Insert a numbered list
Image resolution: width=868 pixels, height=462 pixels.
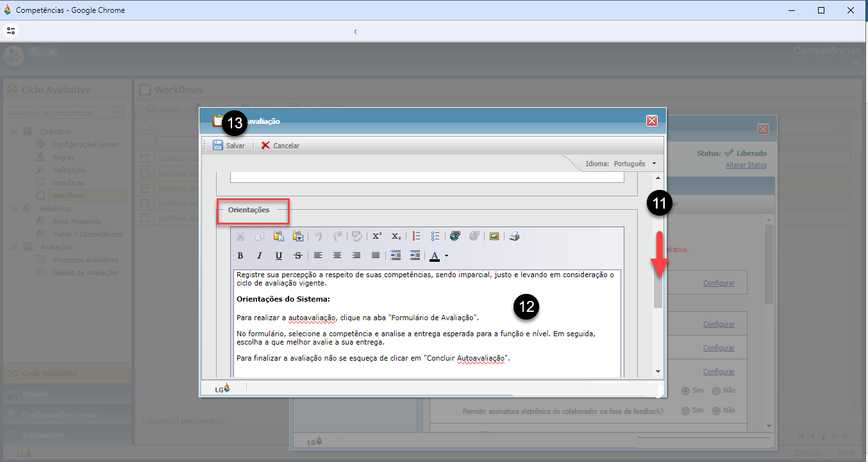[416, 236]
